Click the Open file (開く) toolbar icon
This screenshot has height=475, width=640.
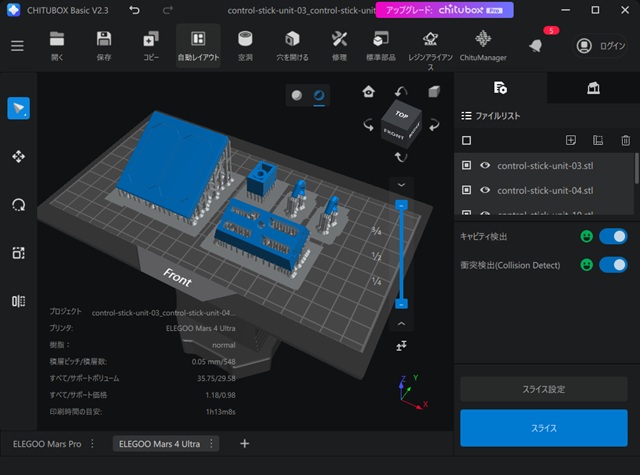click(x=57, y=46)
